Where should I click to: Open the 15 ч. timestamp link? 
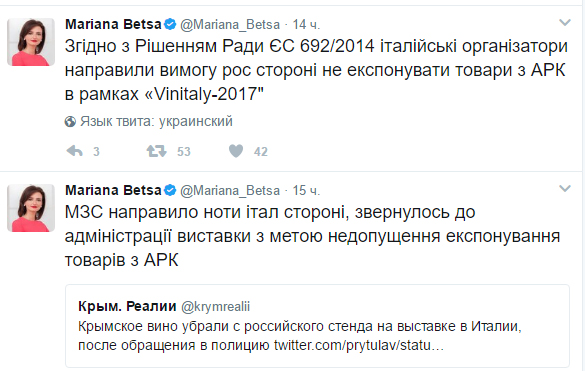tap(306, 190)
